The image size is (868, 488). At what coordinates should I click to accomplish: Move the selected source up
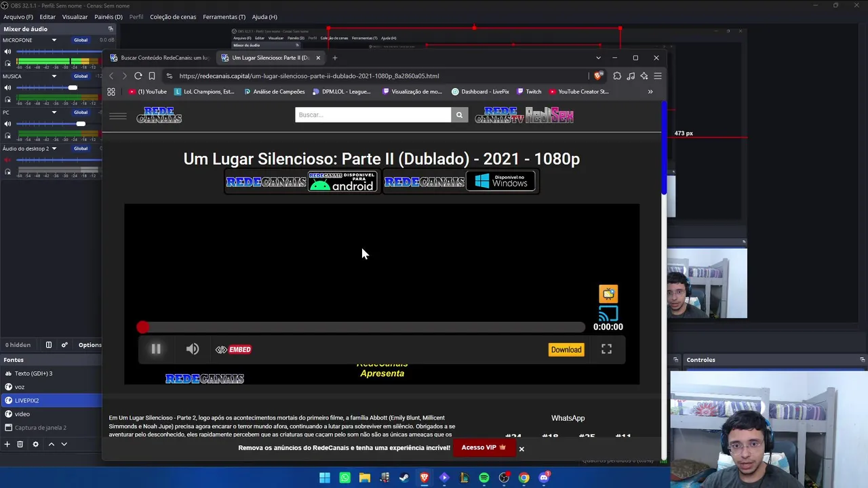pyautogui.click(x=51, y=444)
